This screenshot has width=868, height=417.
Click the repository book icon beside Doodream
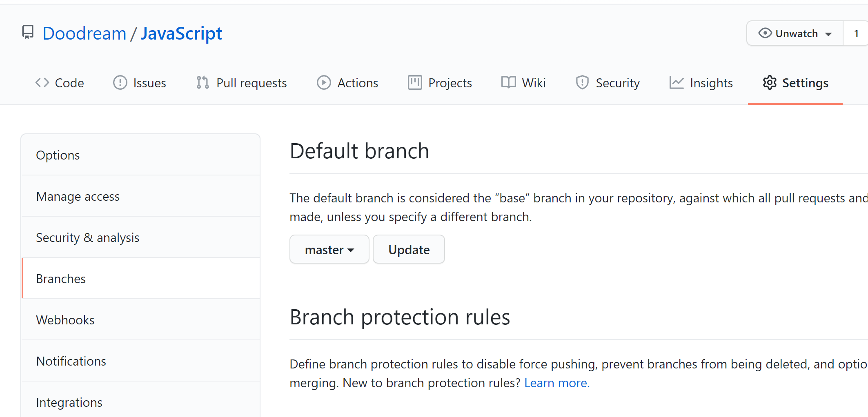pos(28,32)
